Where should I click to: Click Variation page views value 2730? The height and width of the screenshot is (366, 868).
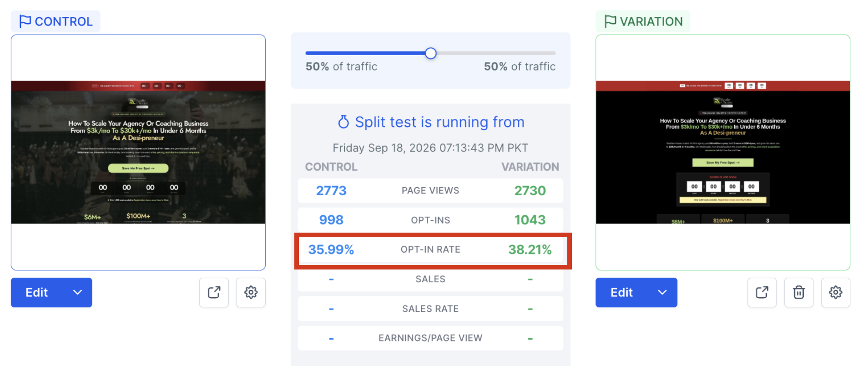pos(530,191)
